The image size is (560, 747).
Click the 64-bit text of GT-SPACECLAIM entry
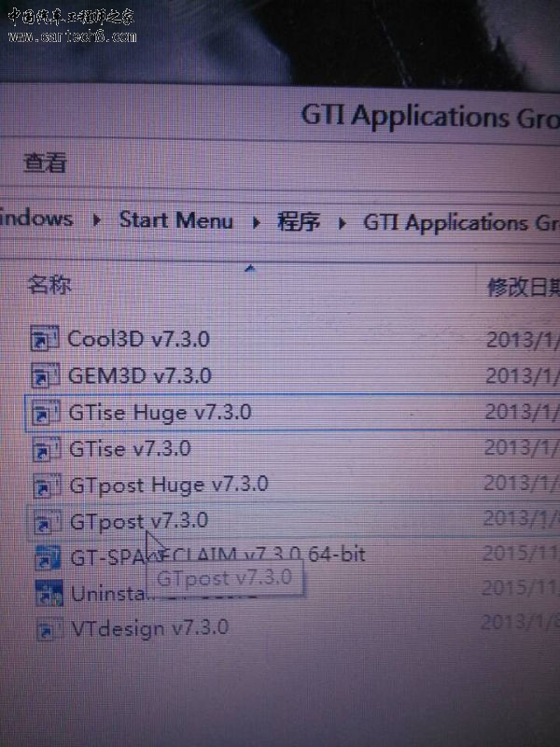coord(337,554)
